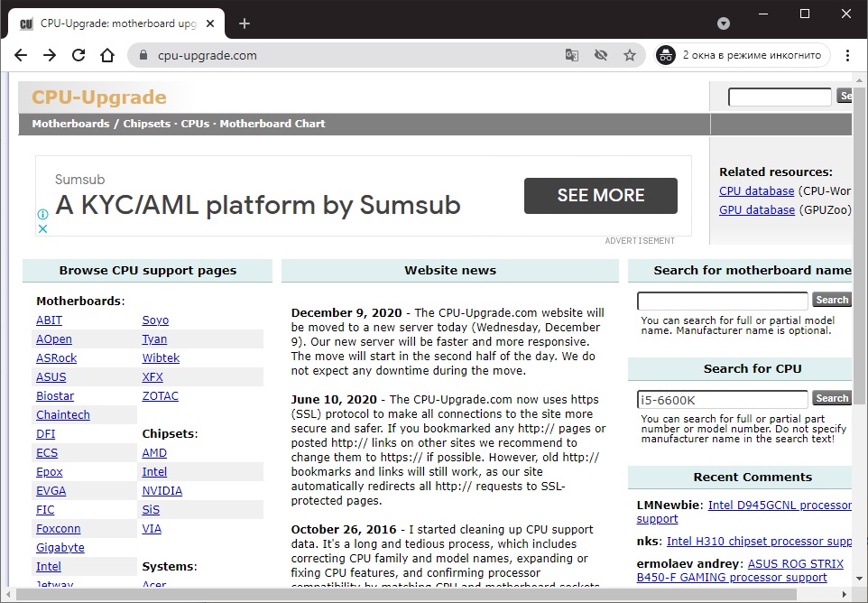Screen dimensions: 868x603
Task: Bookmark this page with the star icon
Action: click(630, 55)
